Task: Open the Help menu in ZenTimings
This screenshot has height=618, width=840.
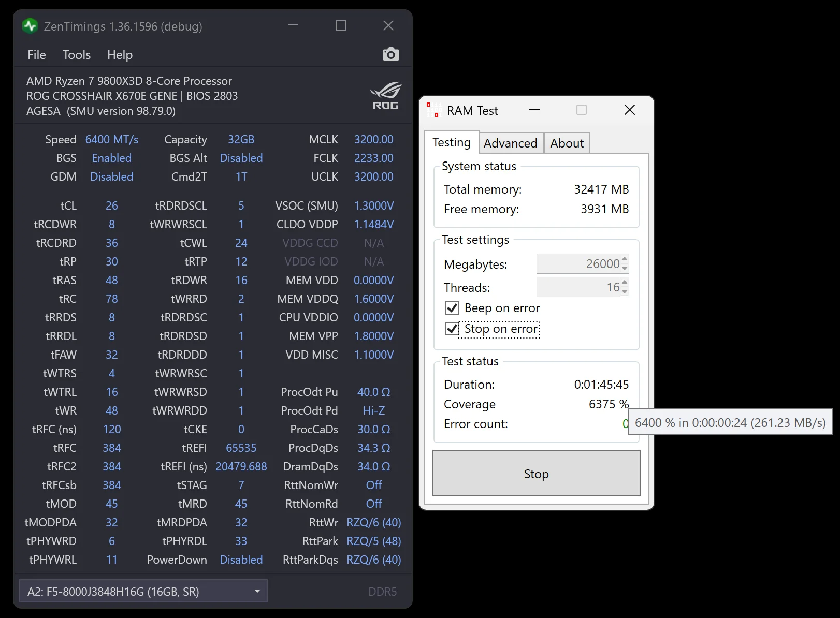Action: [x=120, y=55]
